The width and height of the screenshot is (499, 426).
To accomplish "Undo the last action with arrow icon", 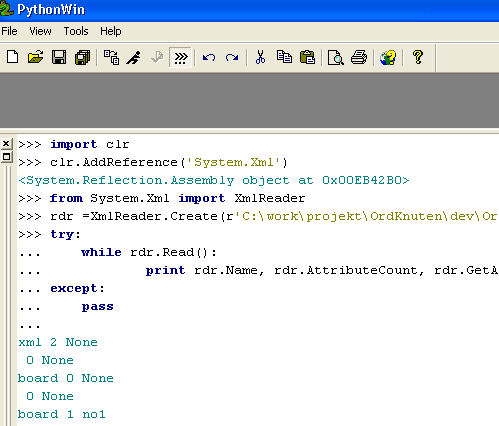I will 209,58.
